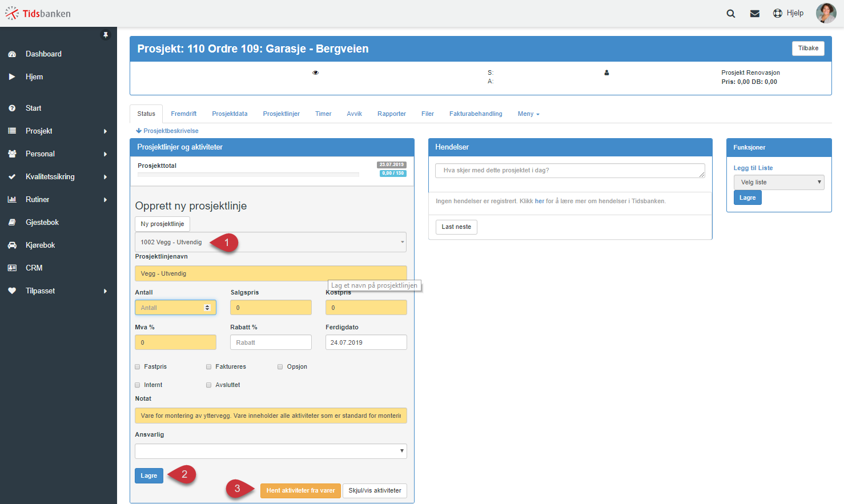Click the Prosjekttotal progress bar

(248, 174)
